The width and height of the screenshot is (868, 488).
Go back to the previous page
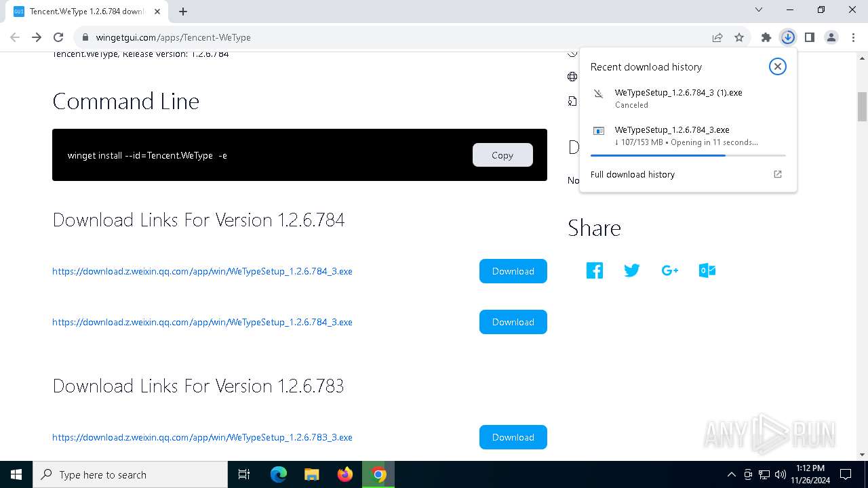pos(15,37)
